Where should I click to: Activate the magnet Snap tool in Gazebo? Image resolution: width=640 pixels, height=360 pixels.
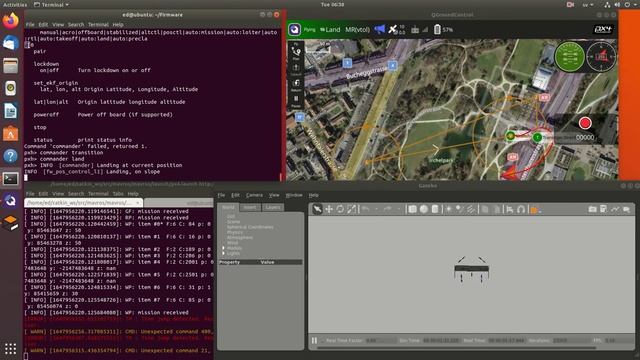(x=521, y=209)
